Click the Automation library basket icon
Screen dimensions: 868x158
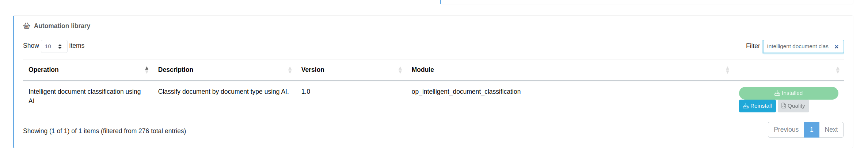point(27,26)
